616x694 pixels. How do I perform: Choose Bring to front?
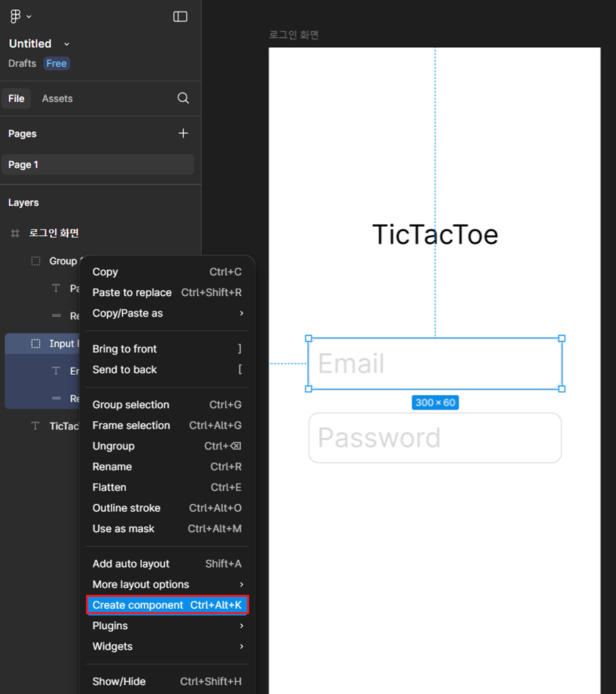[167, 349]
